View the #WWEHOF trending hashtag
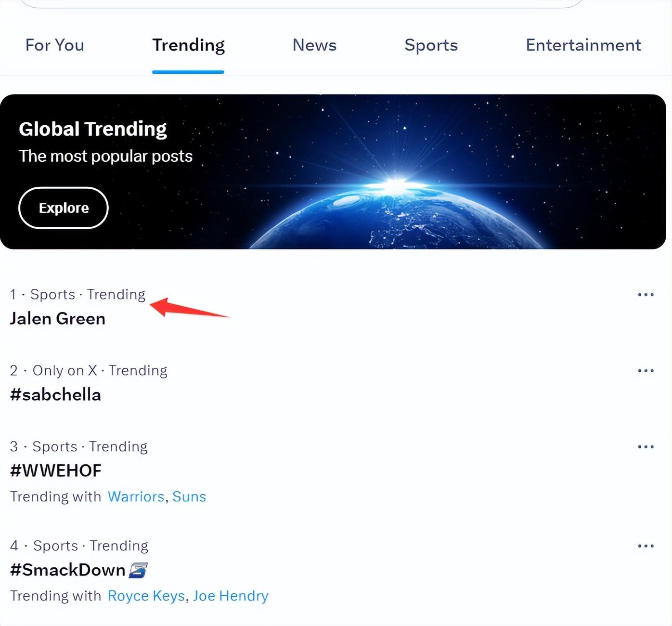The image size is (672, 626). pyautogui.click(x=56, y=470)
